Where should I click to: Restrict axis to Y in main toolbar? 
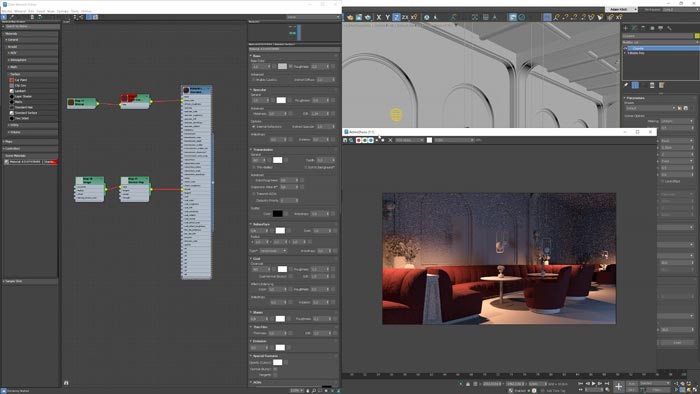pyautogui.click(x=388, y=17)
